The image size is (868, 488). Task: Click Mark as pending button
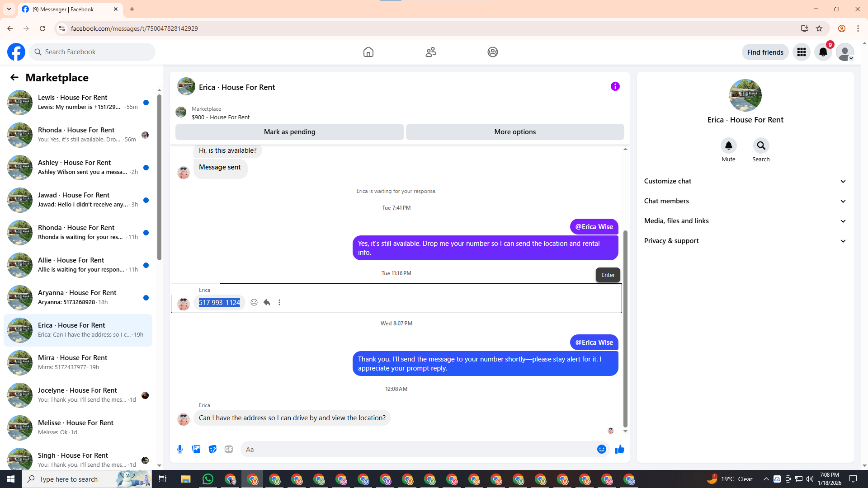(289, 132)
